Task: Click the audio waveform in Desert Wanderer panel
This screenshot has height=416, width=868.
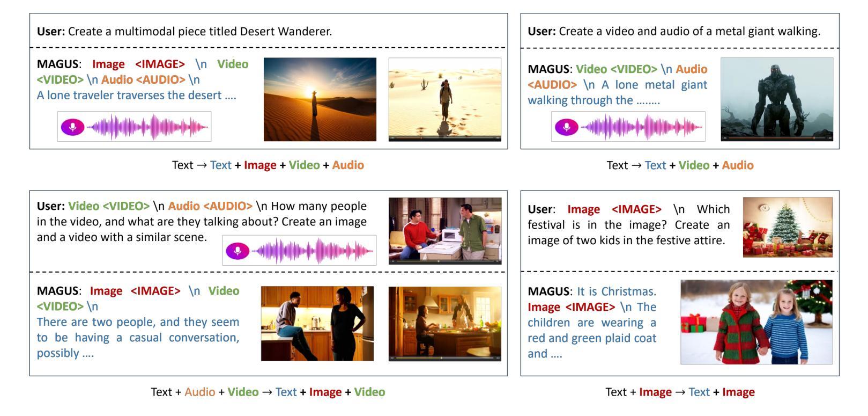Action: pyautogui.click(x=148, y=127)
